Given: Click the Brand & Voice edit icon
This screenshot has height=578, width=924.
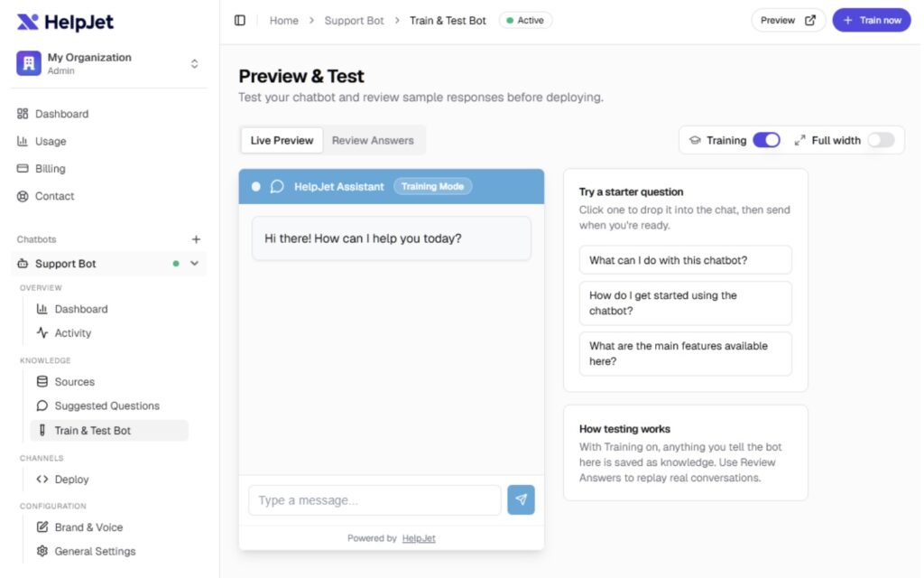Looking at the screenshot, I should coord(42,527).
